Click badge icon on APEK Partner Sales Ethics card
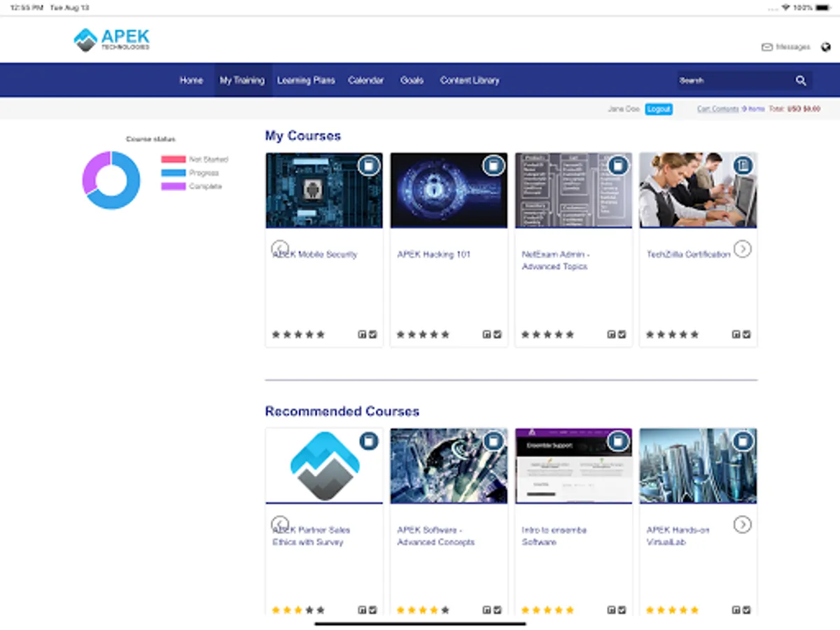This screenshot has width=840, height=630. pos(369,441)
